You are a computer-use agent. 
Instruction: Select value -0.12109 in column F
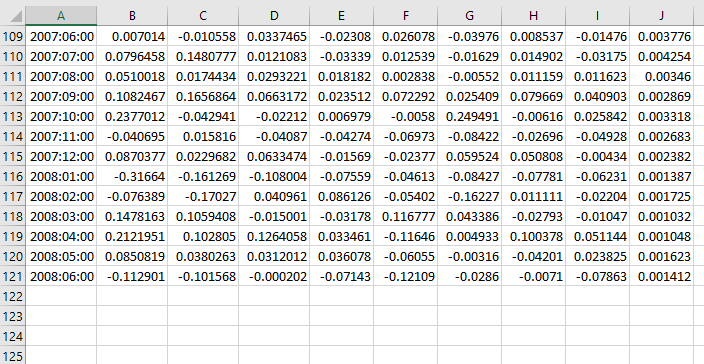coord(405,276)
